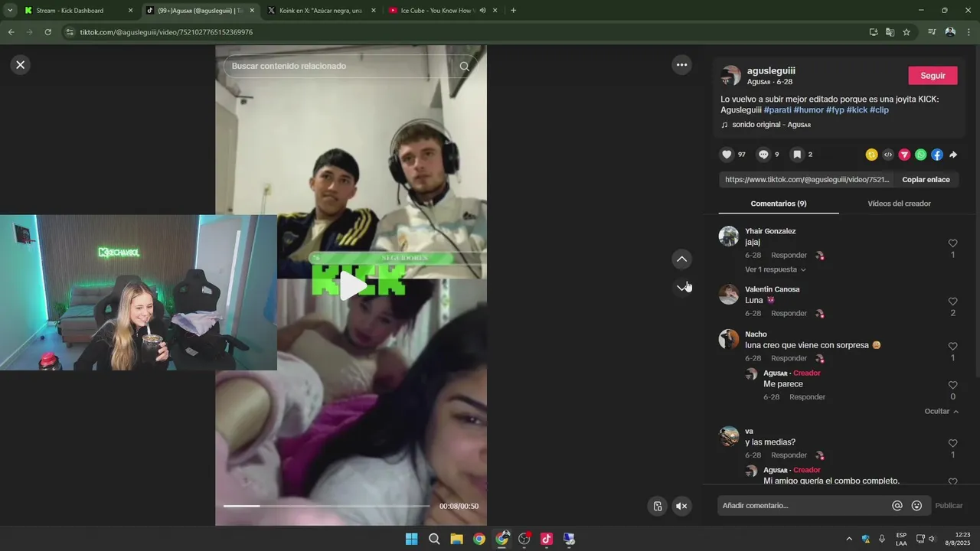Open the #parati hashtag

pyautogui.click(x=777, y=110)
